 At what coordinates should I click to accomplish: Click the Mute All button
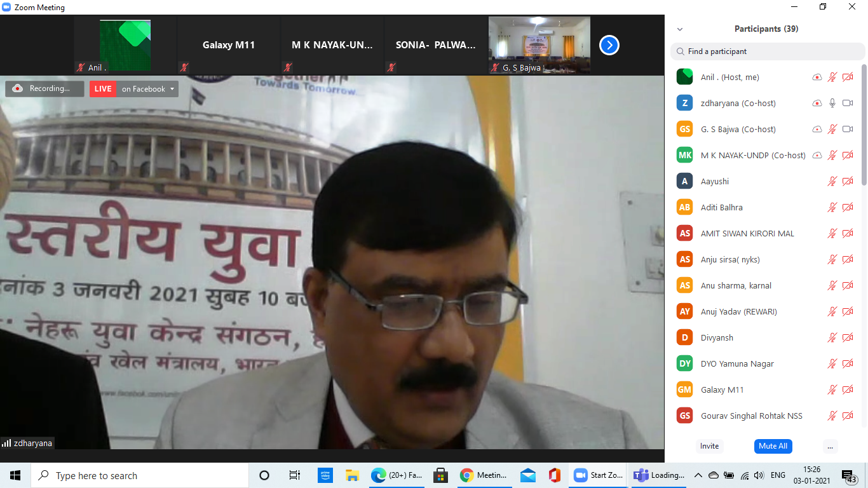(773, 446)
